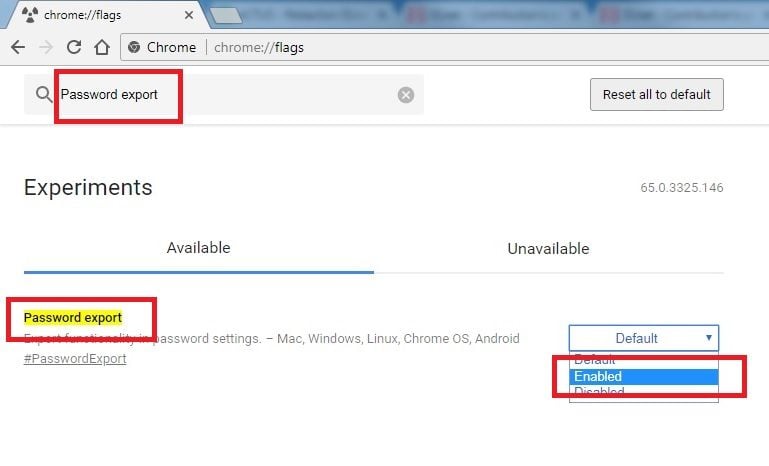This screenshot has width=769, height=466.
Task: Click the Experiments heading
Action: (x=88, y=188)
